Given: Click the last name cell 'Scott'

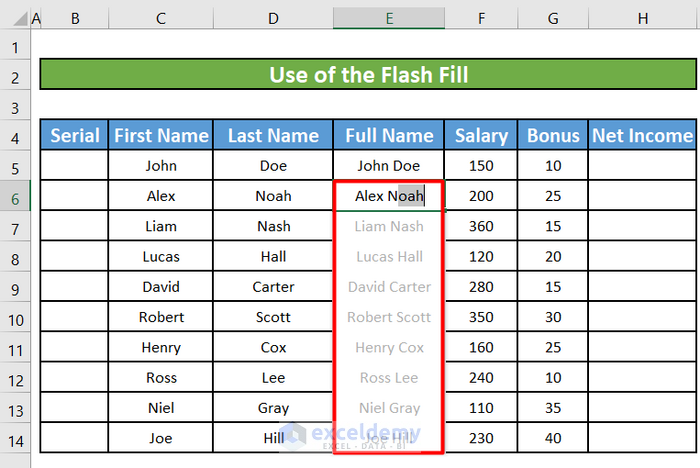Looking at the screenshot, I should 273,317.
